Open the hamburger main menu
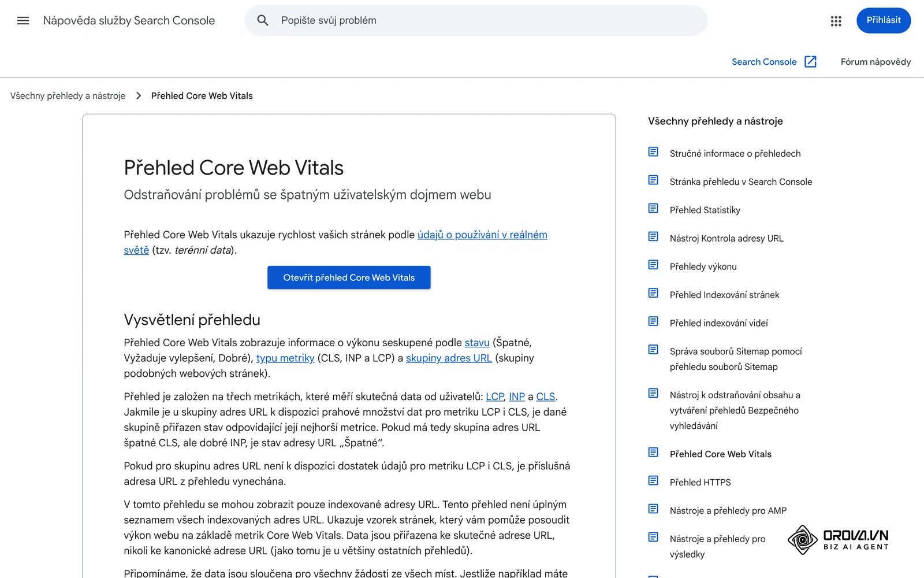Viewport: 924px width, 578px height. [x=23, y=21]
